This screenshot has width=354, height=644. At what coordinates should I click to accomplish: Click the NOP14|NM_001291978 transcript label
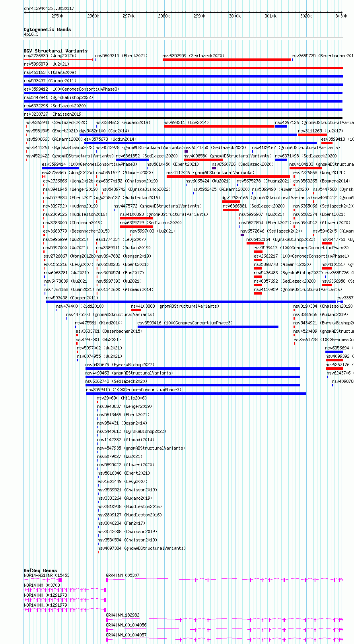coord(45,596)
